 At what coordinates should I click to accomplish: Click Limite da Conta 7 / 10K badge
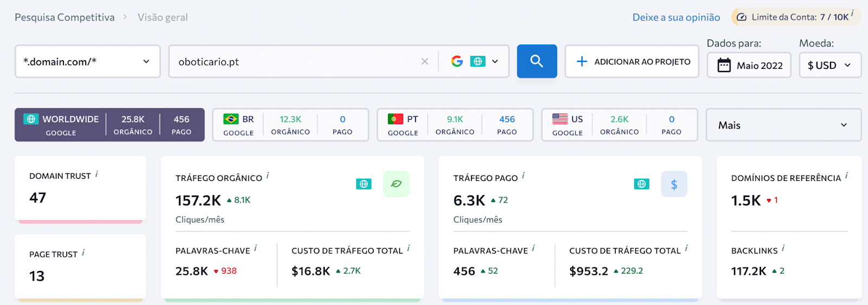coord(796,17)
